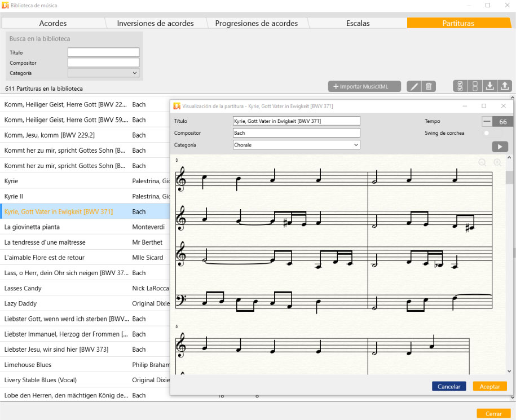
Task: Click the trash delete icon
Action: click(x=429, y=86)
